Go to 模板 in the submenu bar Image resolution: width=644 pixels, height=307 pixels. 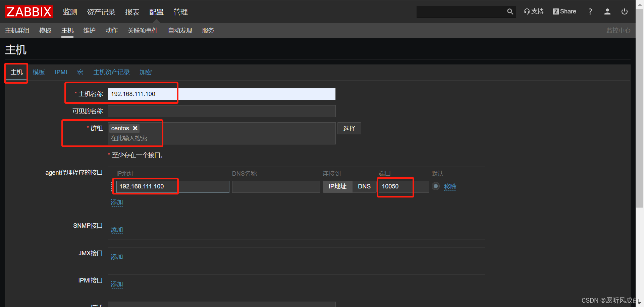pyautogui.click(x=45, y=31)
